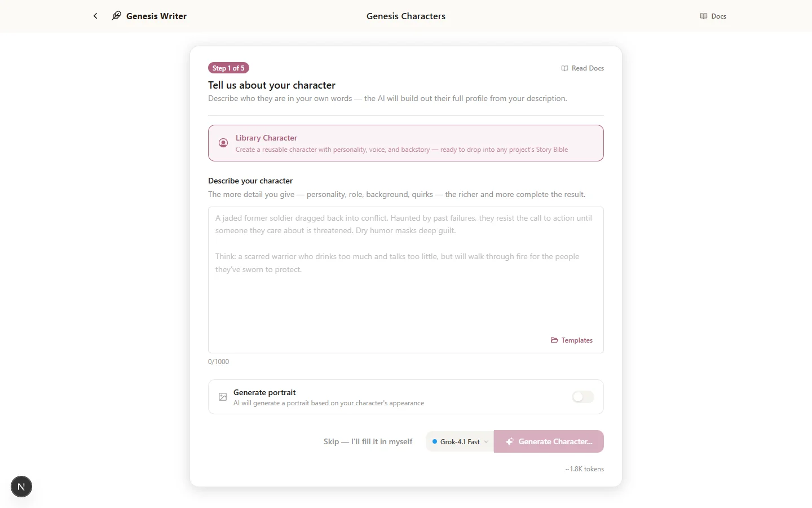Image resolution: width=812 pixels, height=508 pixels.
Task: Click the quill icon beside Genesis Writer
Action: click(x=116, y=16)
